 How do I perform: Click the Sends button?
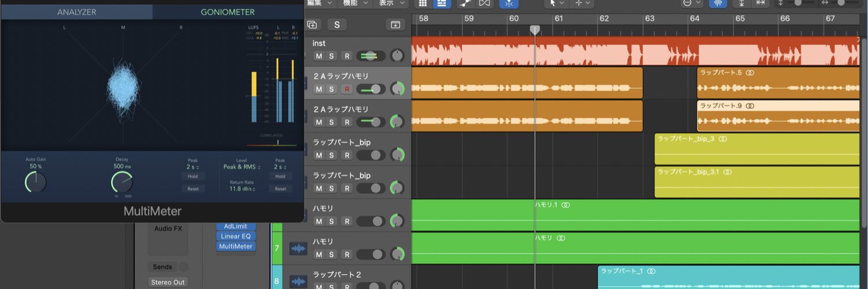[163, 267]
